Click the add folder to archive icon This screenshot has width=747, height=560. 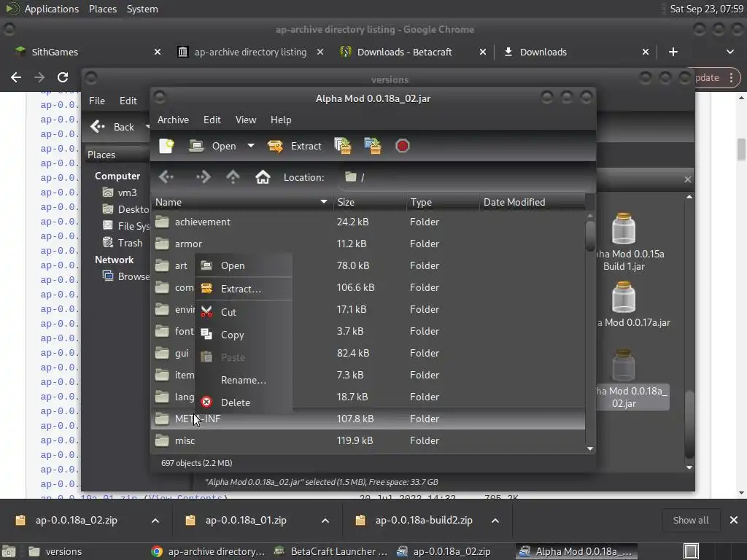[373, 146]
